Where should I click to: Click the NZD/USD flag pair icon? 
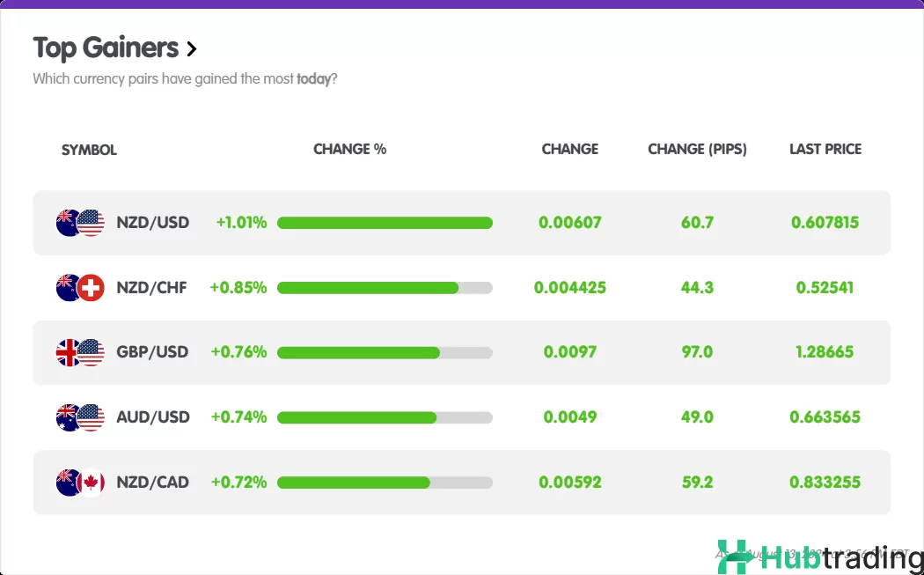pyautogui.click(x=80, y=223)
